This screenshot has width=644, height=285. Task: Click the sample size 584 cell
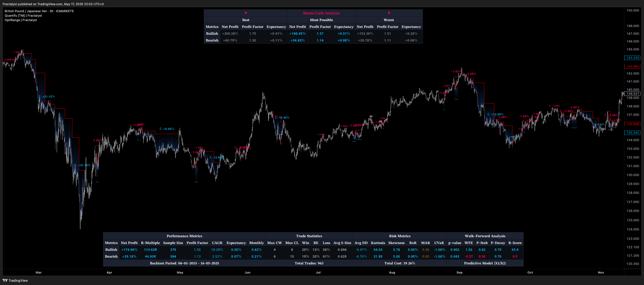[x=173, y=256]
